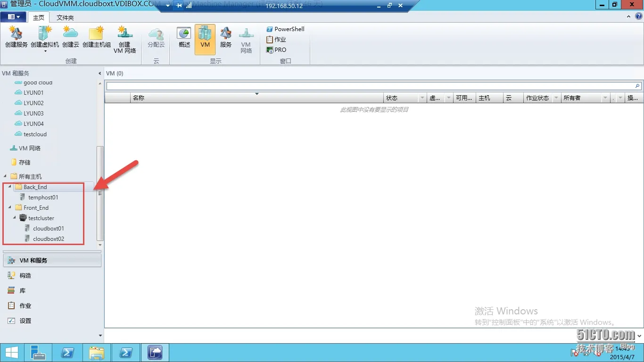
Task: Click the search magnifier icon
Action: click(638, 86)
